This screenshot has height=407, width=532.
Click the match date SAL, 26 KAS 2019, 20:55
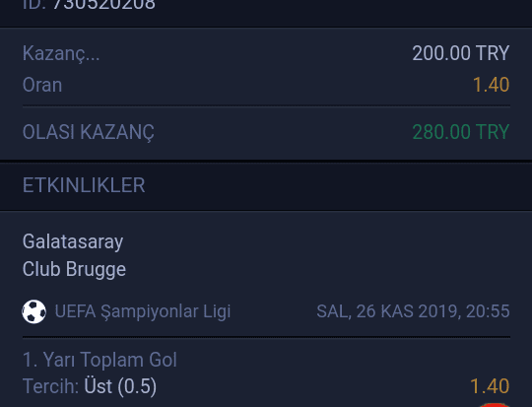[413, 311]
